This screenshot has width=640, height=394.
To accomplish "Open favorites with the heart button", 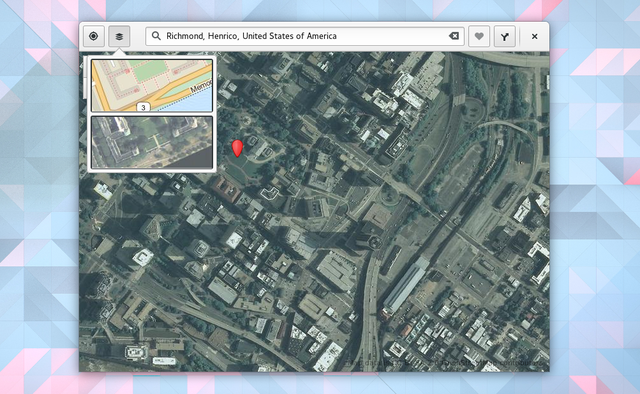I will coord(479,36).
